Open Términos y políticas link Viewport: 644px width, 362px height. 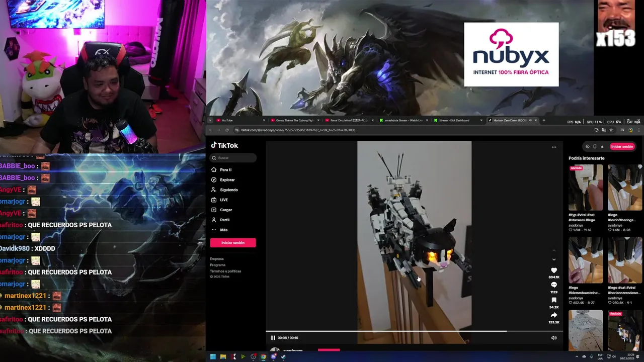(x=225, y=271)
